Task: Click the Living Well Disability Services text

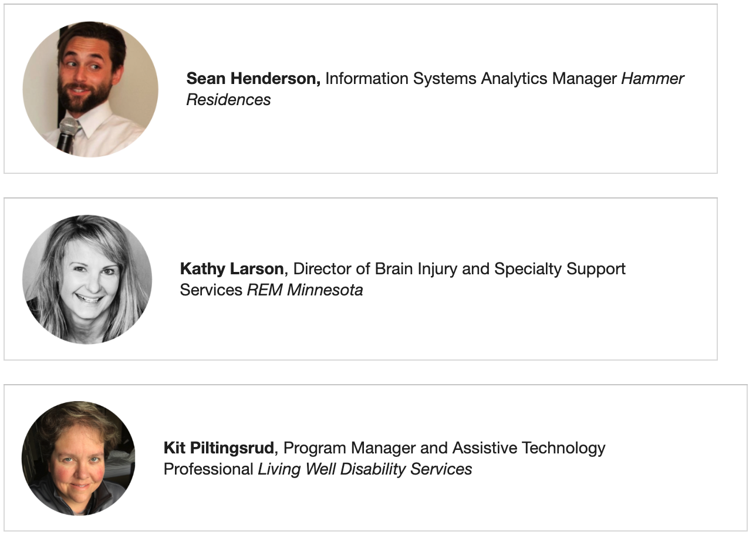Action: (x=365, y=469)
